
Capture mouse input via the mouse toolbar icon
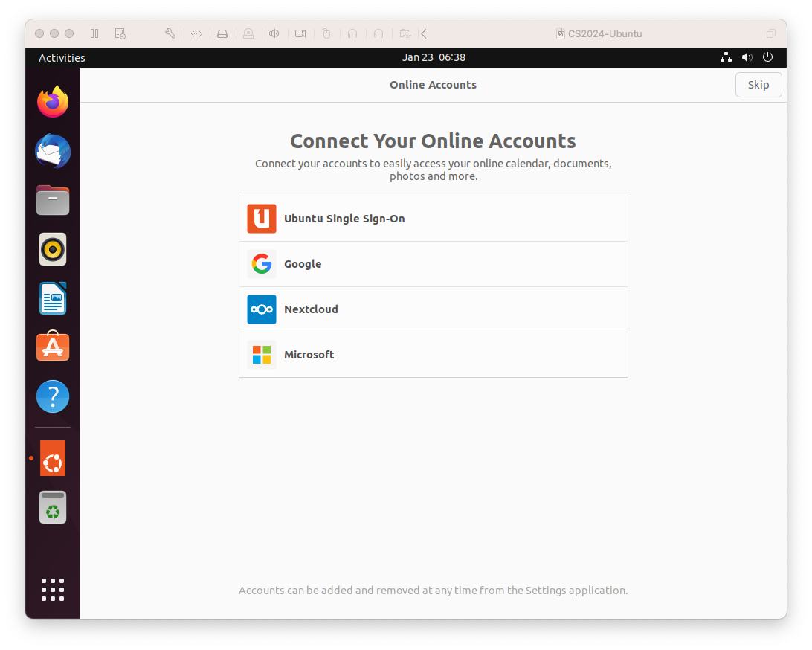click(x=326, y=33)
